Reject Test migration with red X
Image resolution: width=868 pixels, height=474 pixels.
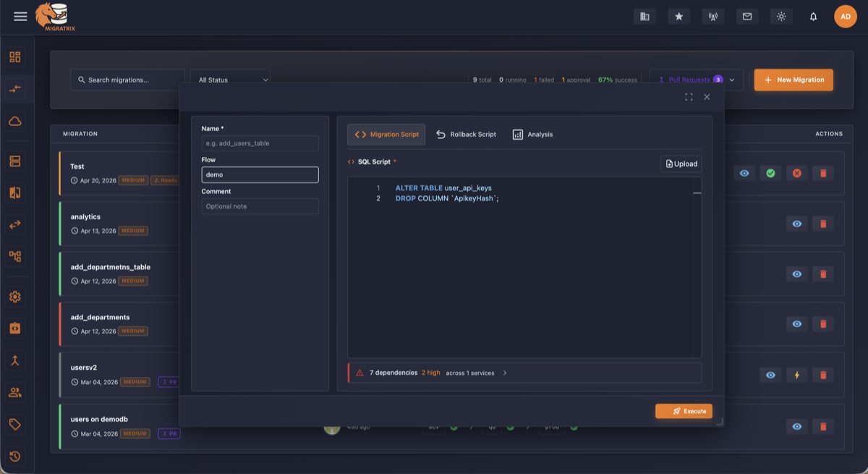(x=797, y=173)
